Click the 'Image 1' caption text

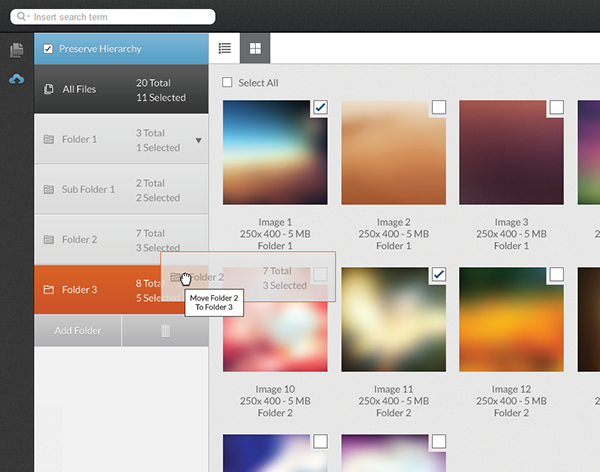click(x=275, y=222)
